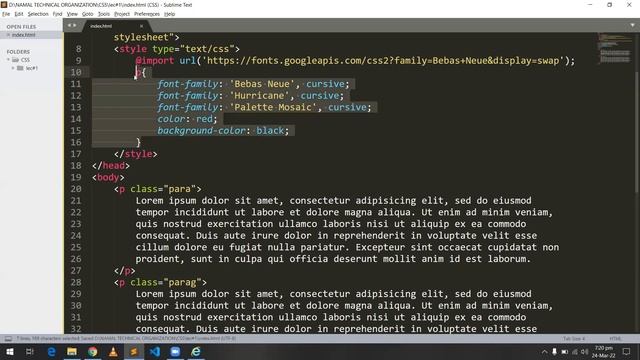Open the tab list dropdown arrow
640x360 pixels.
[632, 25]
